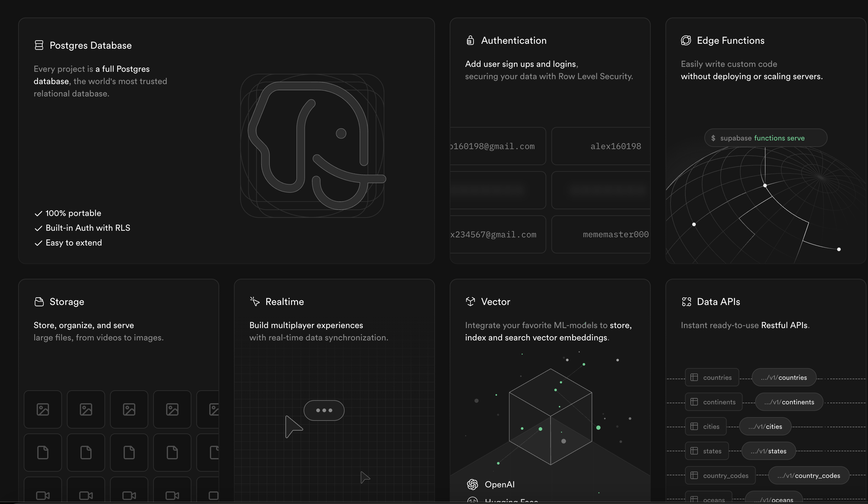
Task: Open the Edge Functions card title
Action: coord(731,40)
